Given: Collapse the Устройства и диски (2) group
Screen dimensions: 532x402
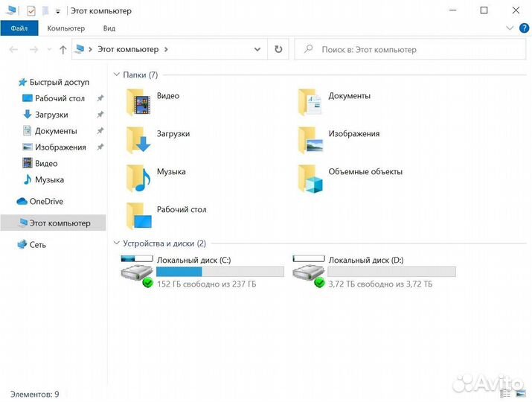Looking at the screenshot, I should coord(116,243).
